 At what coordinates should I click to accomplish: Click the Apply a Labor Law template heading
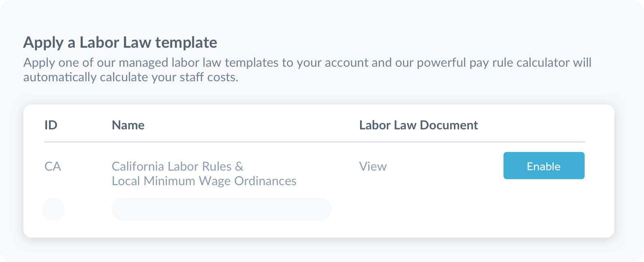tap(120, 42)
